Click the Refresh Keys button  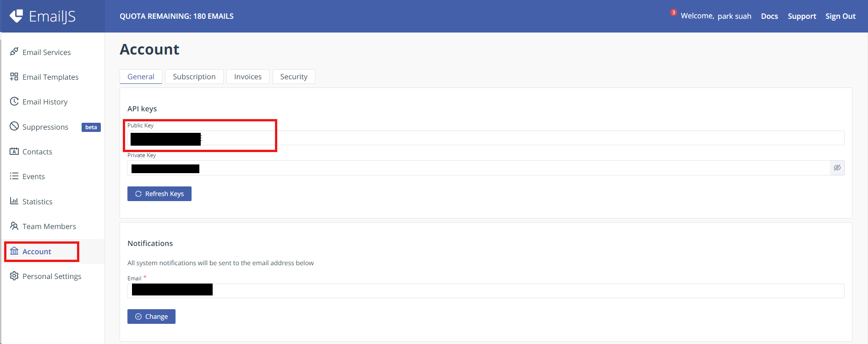coord(159,194)
